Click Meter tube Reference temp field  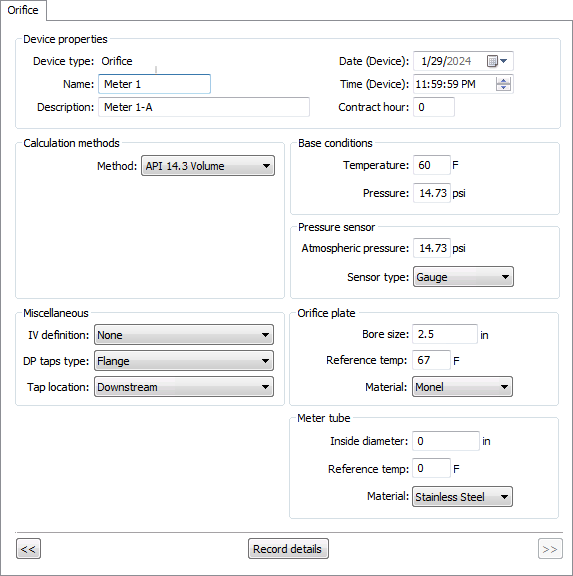431,468
